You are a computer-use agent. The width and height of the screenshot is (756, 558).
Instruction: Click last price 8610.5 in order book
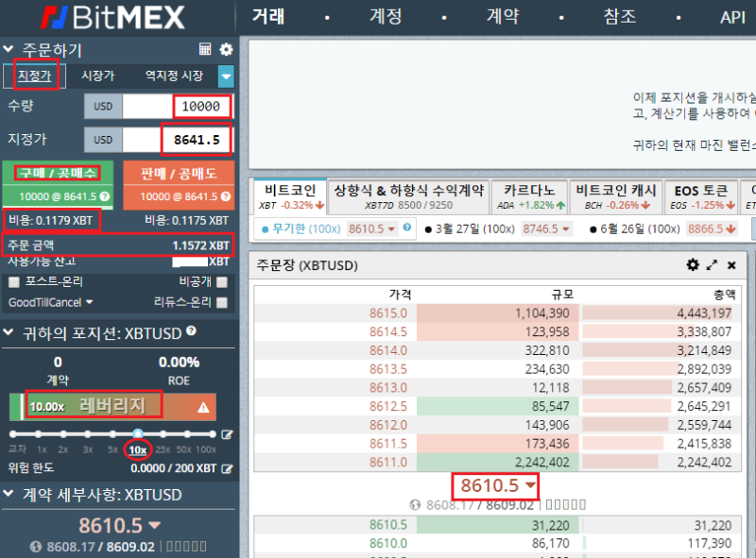click(490, 485)
